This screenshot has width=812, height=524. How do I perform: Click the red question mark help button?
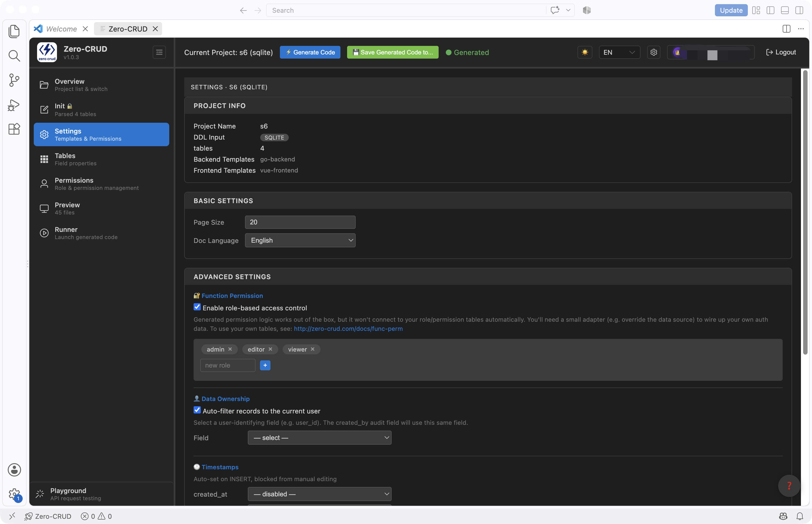(789, 486)
